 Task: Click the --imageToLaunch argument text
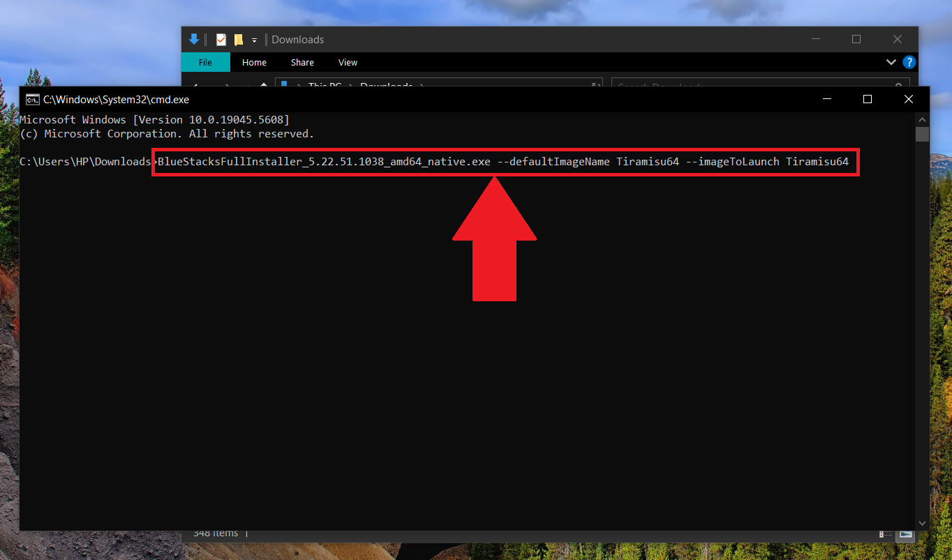(x=732, y=162)
